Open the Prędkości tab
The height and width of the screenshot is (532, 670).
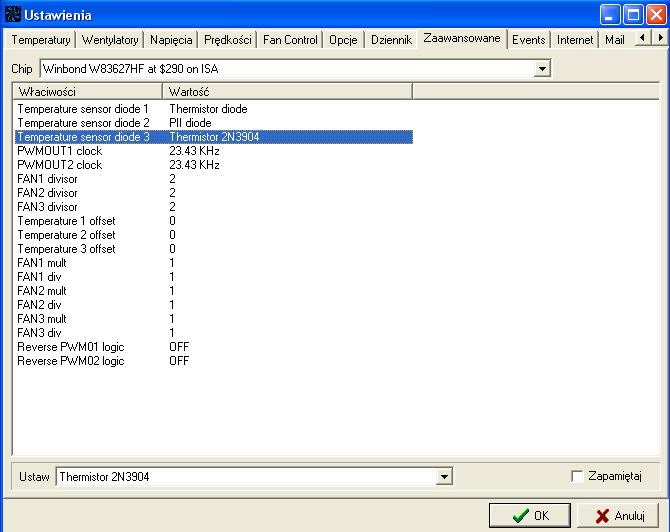tap(227, 40)
